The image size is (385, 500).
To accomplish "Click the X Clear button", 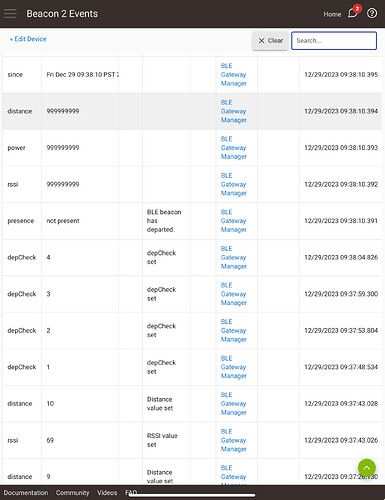I will coord(270,41).
